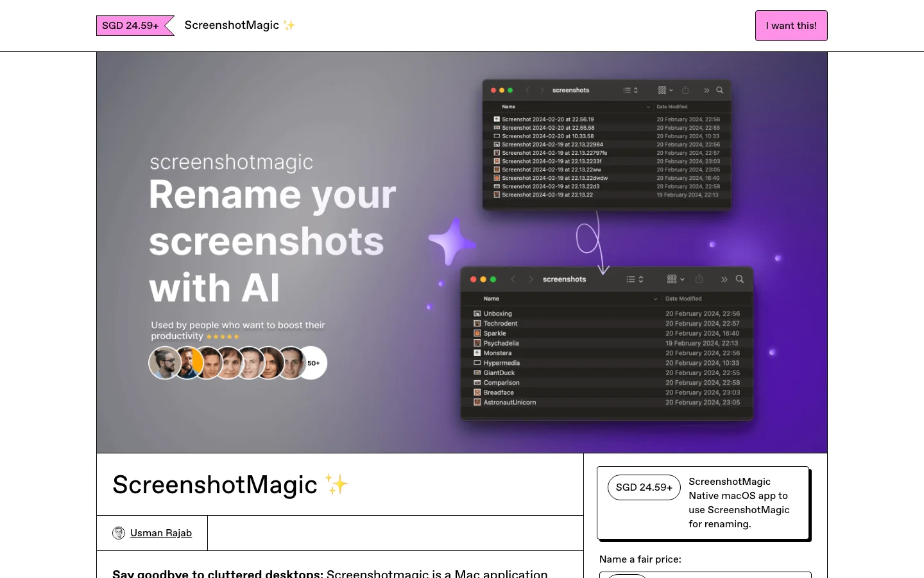Image resolution: width=924 pixels, height=578 pixels.
Task: Click the "Name a fair price:" label
Action: pyautogui.click(x=640, y=559)
